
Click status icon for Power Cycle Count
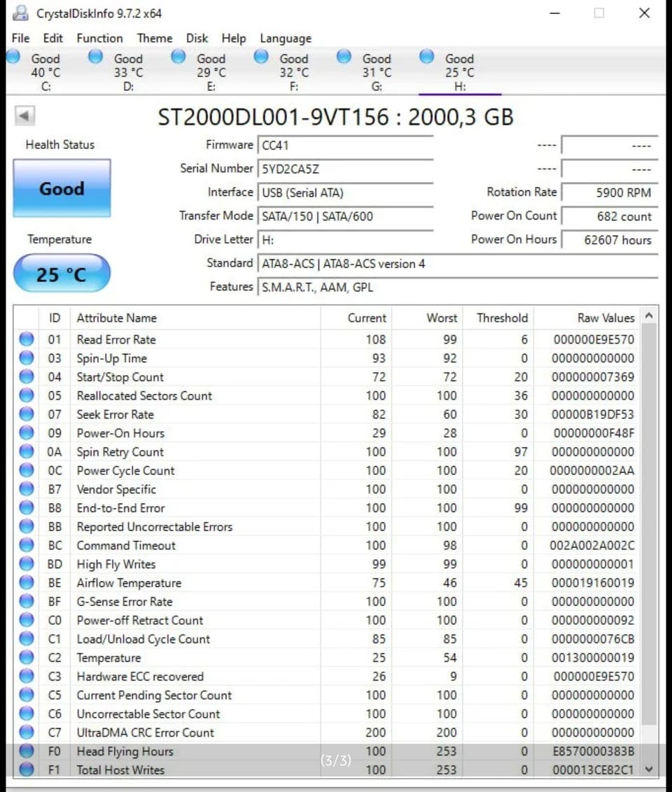point(27,469)
